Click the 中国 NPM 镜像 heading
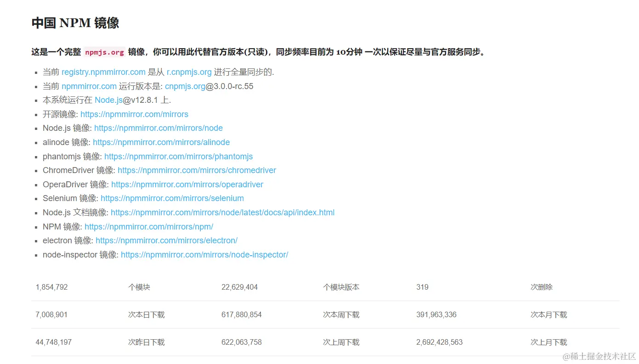Viewport: 639px width, 364px height. (75, 23)
